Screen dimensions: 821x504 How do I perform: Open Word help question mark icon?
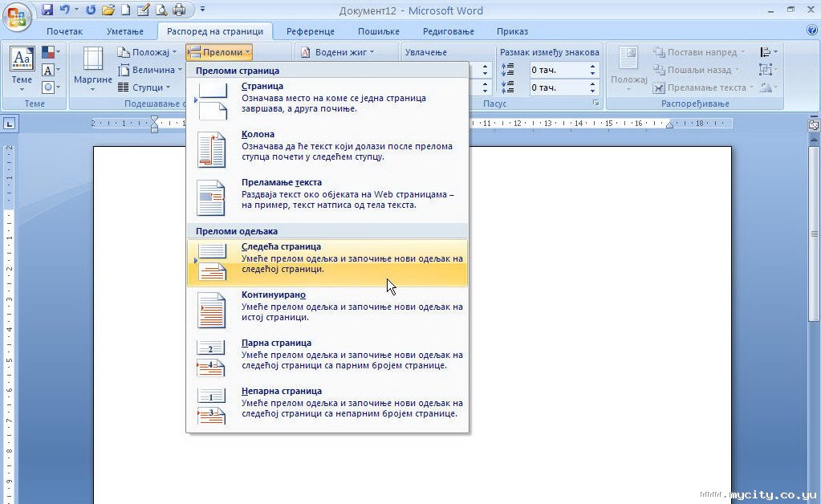pos(812,30)
